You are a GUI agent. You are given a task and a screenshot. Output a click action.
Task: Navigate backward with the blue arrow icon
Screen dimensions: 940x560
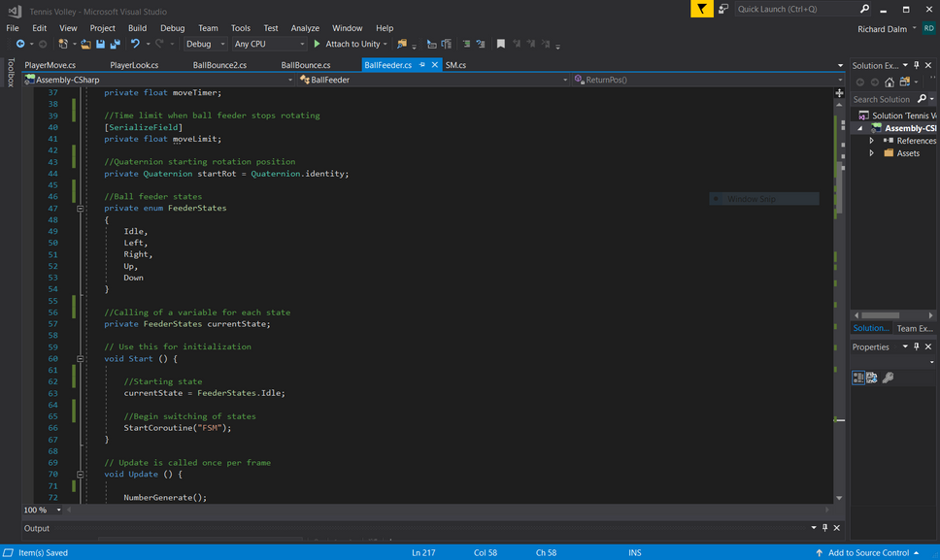(x=19, y=44)
